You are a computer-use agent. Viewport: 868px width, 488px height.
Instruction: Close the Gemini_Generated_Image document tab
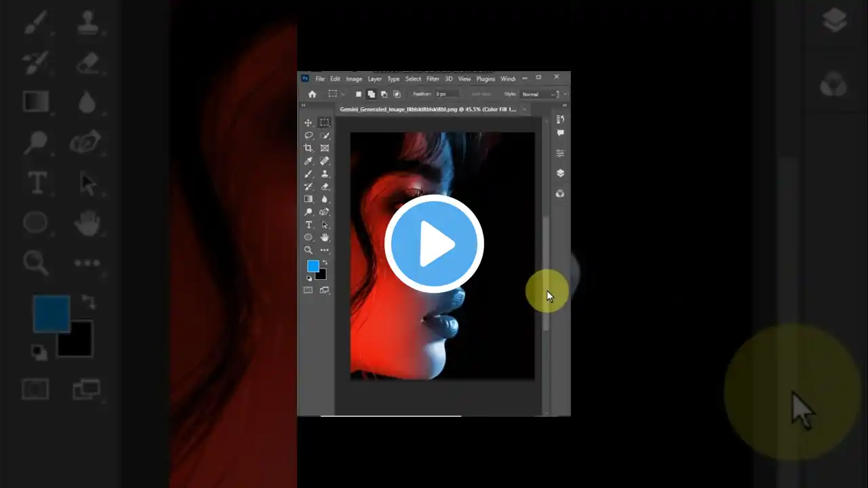point(524,109)
